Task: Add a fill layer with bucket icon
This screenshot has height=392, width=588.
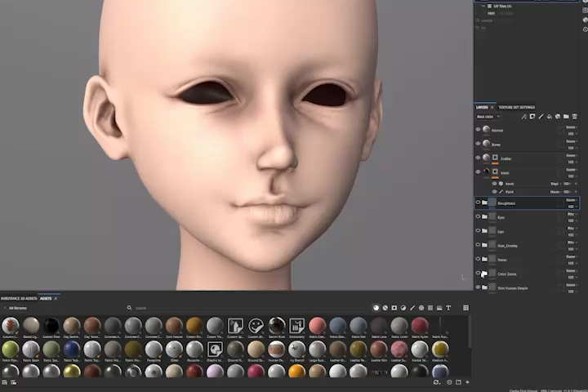Action: point(549,117)
